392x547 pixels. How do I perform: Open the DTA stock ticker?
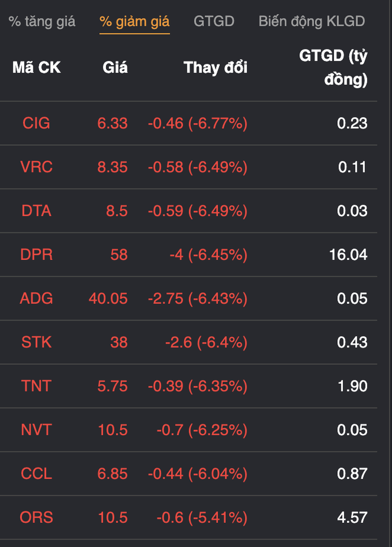pyautogui.click(x=36, y=211)
